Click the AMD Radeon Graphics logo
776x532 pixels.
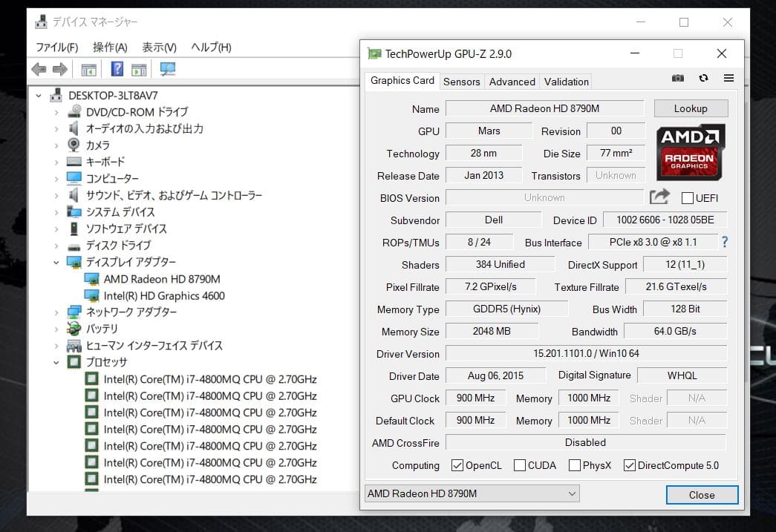pos(691,152)
